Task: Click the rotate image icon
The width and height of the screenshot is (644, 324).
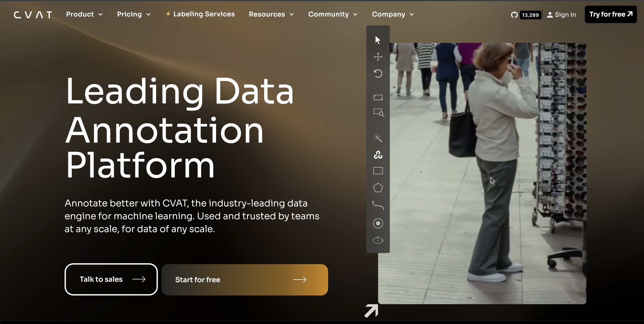Action: point(378,74)
